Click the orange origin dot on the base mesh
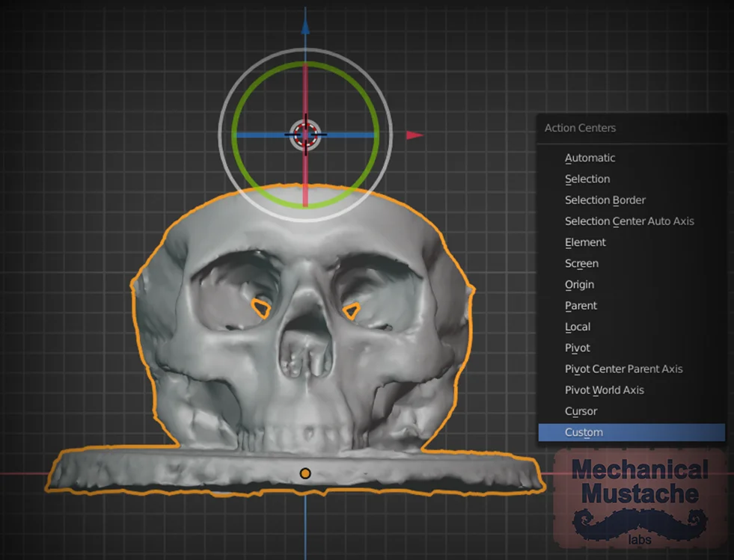Viewport: 734px width, 560px height. click(305, 473)
